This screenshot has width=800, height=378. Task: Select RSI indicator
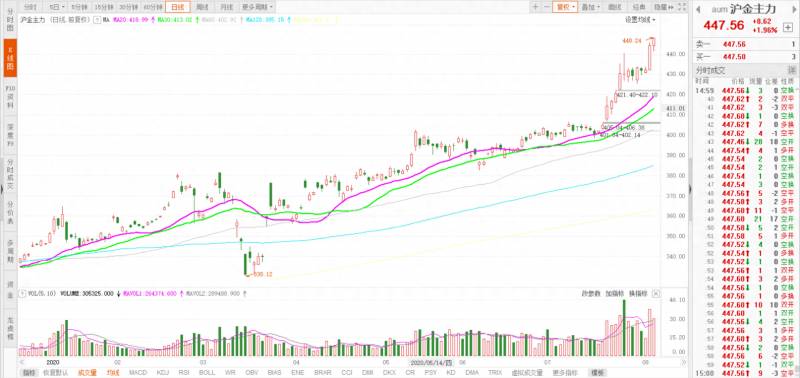184,373
